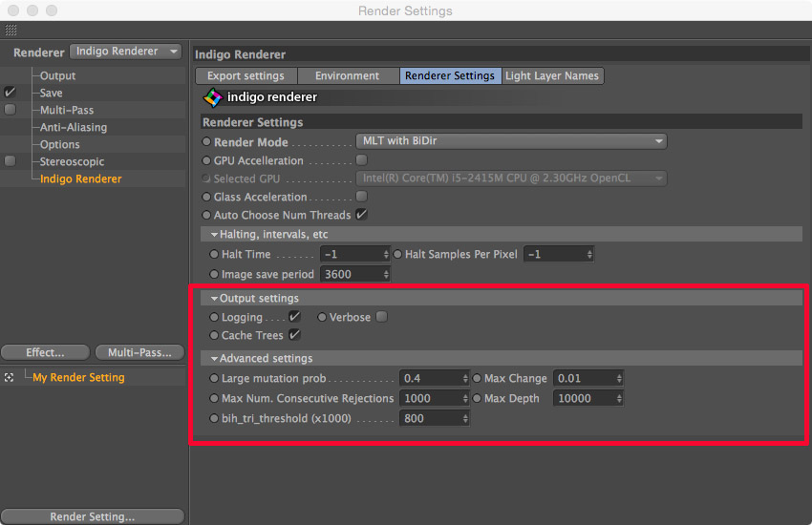Click the Indigo Renderer logo icon

point(212,97)
